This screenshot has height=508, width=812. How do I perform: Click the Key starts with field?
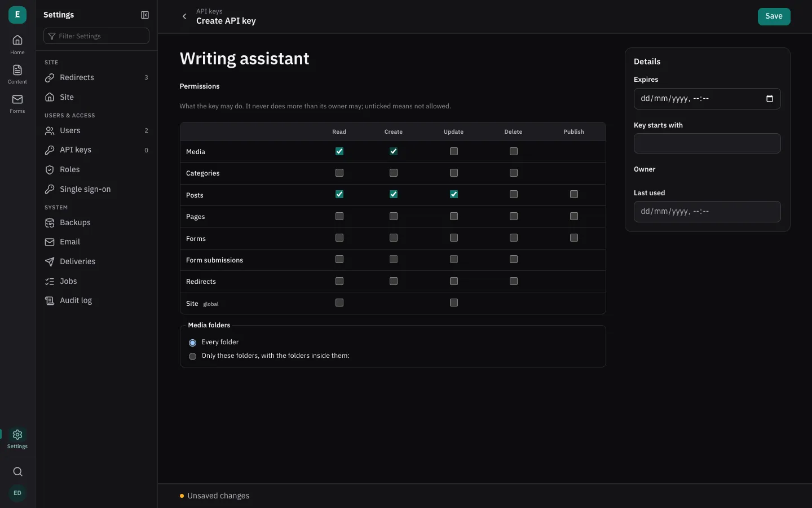click(x=707, y=143)
